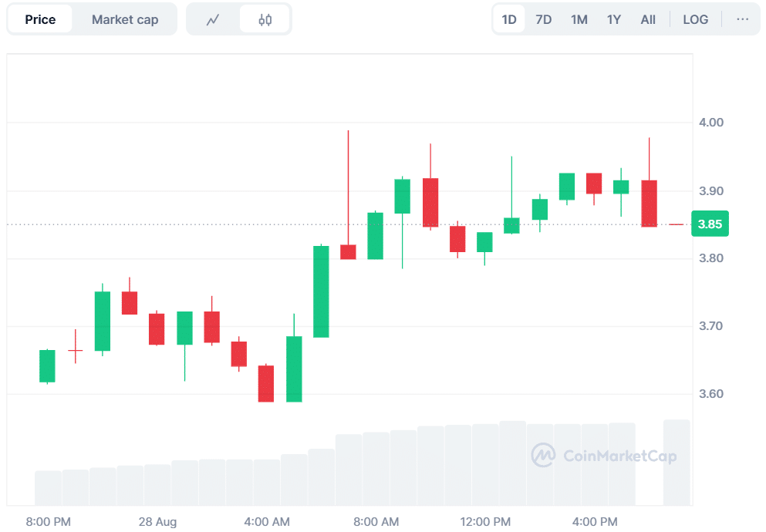The width and height of the screenshot is (766, 532).
Task: Click the 28 Aug date label on axis
Action: pos(156,522)
